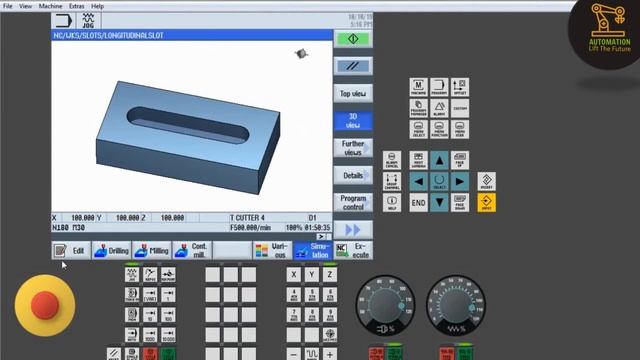Click the SELECT key between cursor arrows

[x=439, y=182]
